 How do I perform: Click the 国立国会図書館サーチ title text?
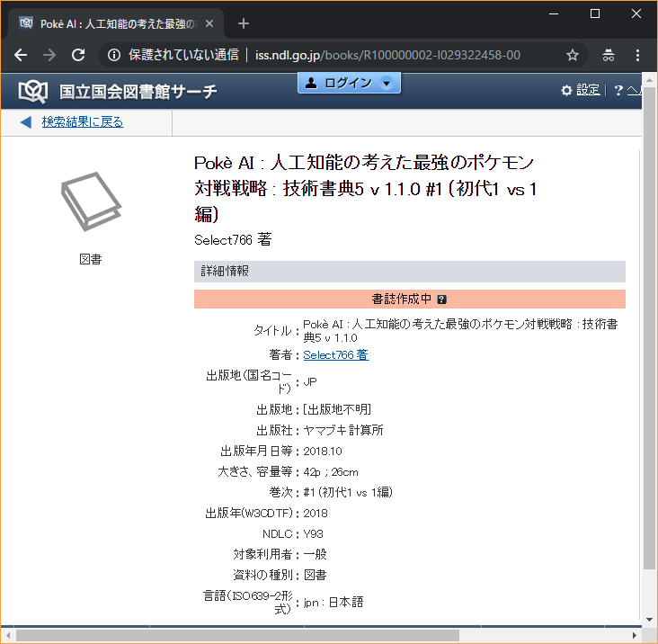click(138, 92)
